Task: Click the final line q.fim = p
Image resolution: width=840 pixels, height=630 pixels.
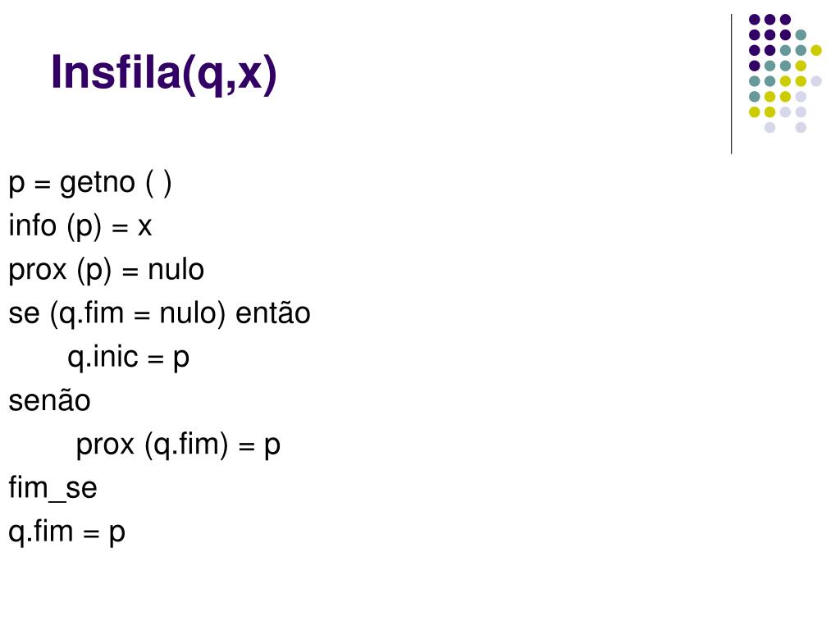Action: click(x=67, y=533)
